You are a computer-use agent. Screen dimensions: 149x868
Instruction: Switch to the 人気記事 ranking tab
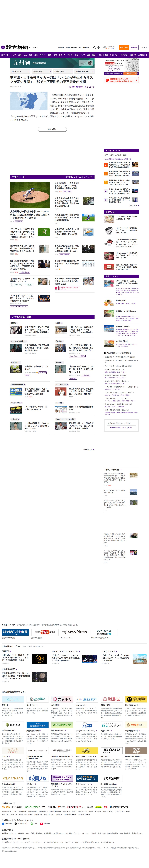point(118,155)
